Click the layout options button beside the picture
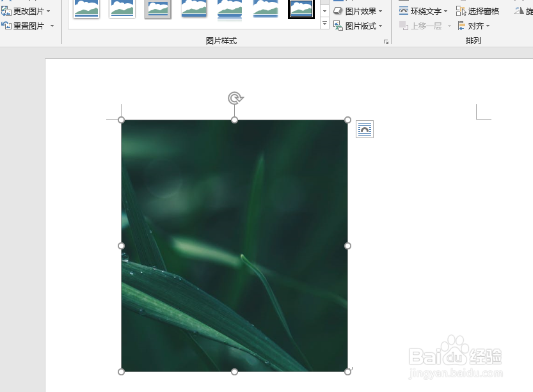This screenshot has height=392, width=533. 365,129
